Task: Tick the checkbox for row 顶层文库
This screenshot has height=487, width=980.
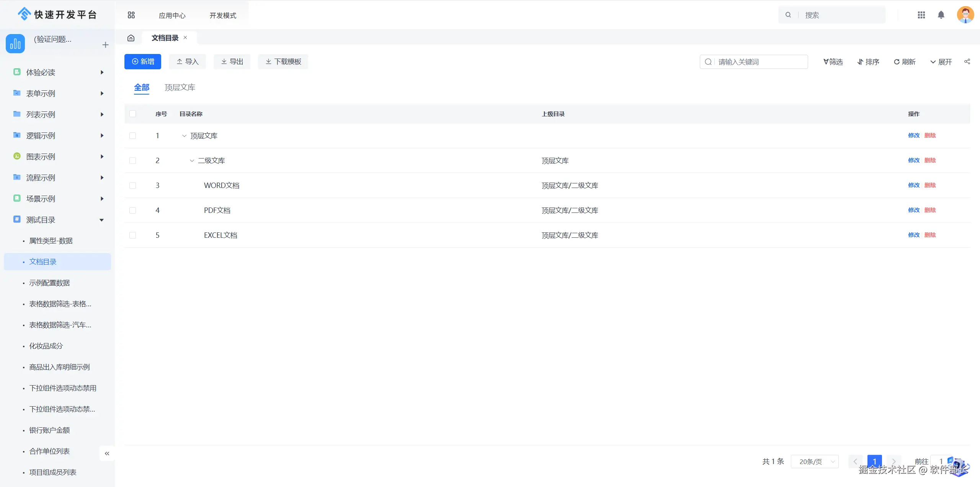Action: [x=133, y=136]
